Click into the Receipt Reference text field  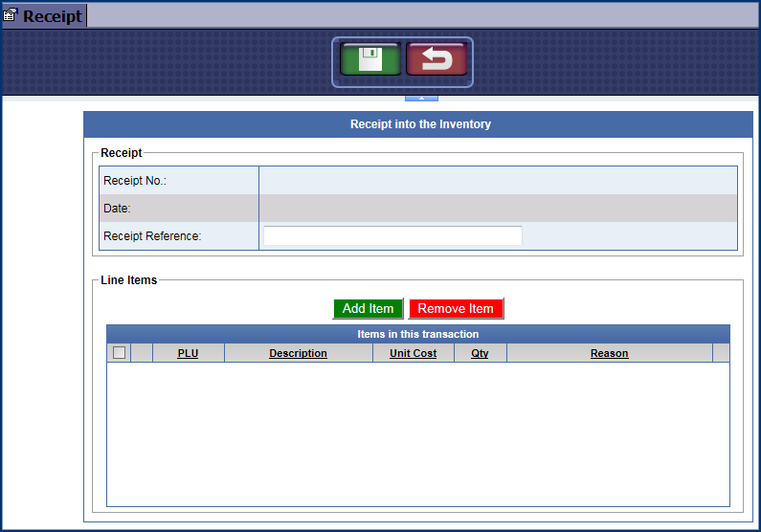click(392, 235)
